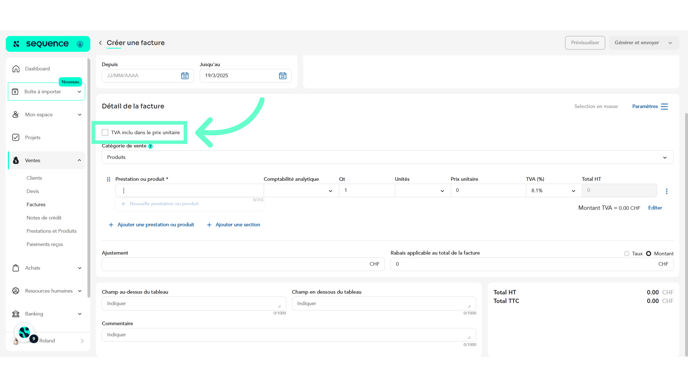Open the Dashboard home icon
Image resolution: width=688 pixels, height=387 pixels.
16,68
